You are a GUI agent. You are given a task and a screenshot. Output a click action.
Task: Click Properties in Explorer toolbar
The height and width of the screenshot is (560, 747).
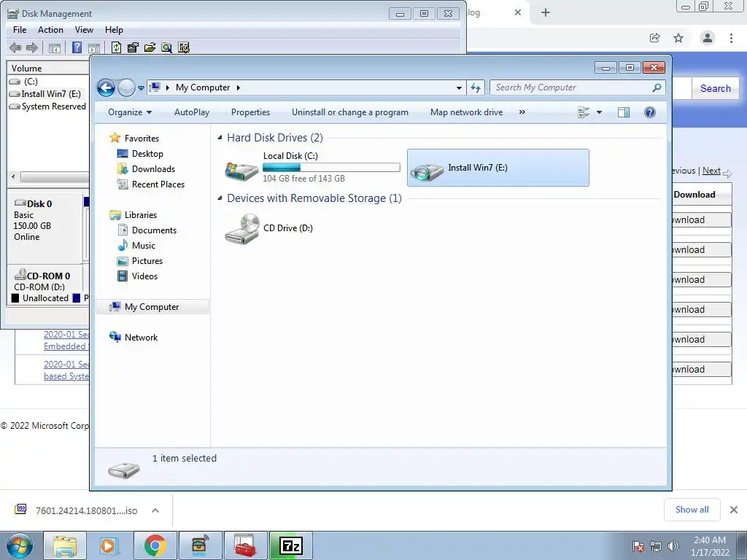click(x=251, y=112)
